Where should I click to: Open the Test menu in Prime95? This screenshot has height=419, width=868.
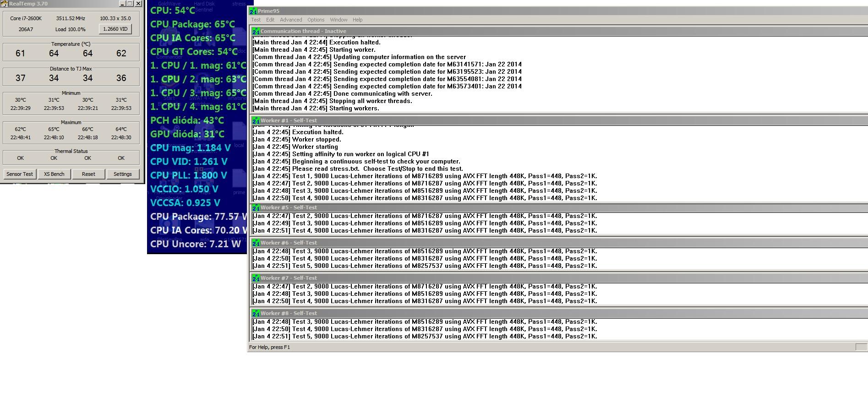tap(256, 20)
